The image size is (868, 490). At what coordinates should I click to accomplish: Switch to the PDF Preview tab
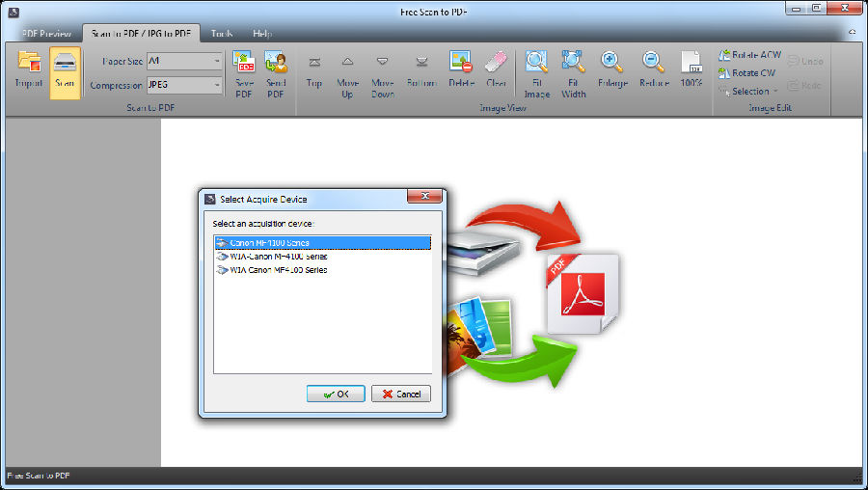coord(46,33)
